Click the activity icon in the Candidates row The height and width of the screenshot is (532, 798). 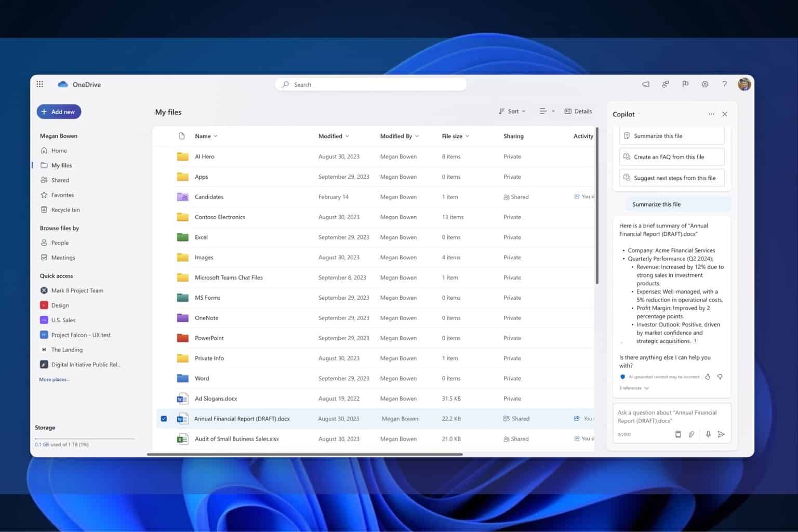tap(577, 196)
